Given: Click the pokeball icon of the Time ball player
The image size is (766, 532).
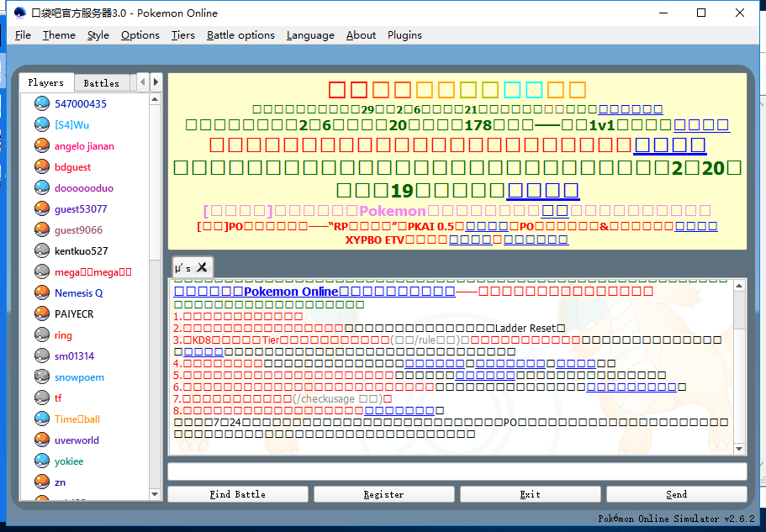Looking at the screenshot, I should click(x=42, y=419).
